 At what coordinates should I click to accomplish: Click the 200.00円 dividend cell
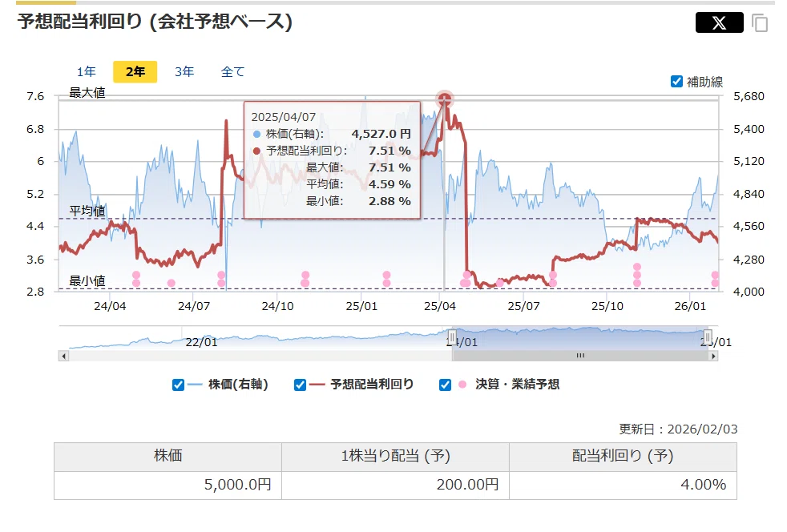pos(396,486)
